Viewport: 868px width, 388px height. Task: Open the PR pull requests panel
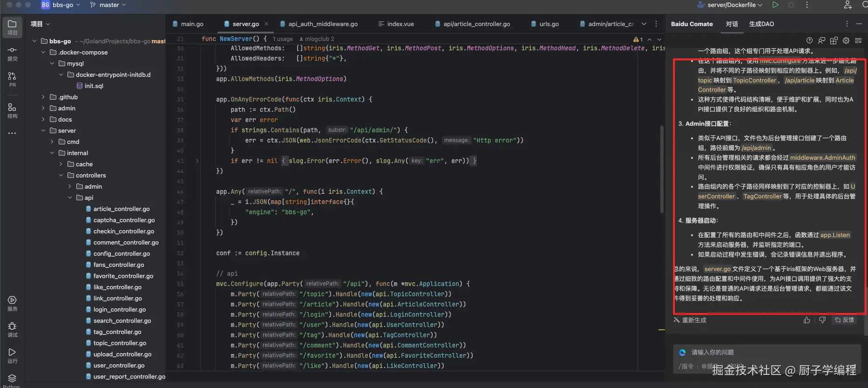tap(12, 80)
